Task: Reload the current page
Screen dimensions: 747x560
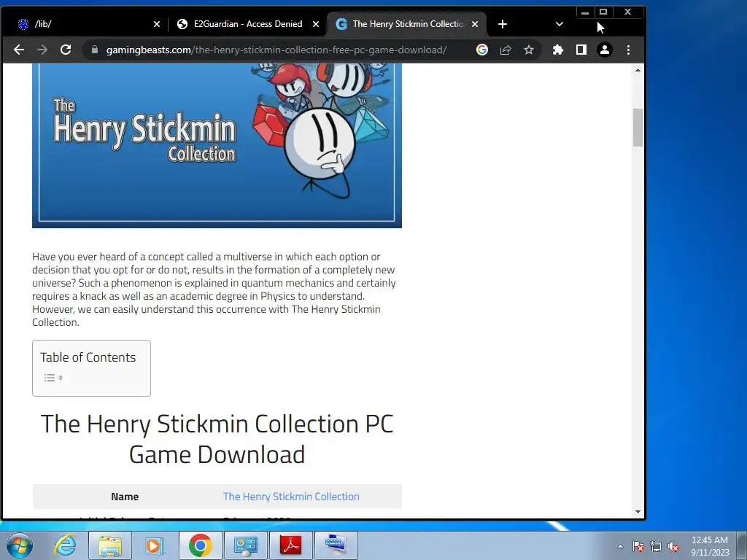Action: pos(66,50)
